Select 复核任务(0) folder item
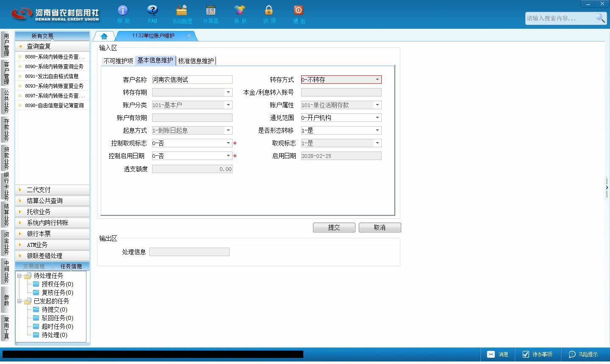This screenshot has height=364, width=610. coord(53,292)
